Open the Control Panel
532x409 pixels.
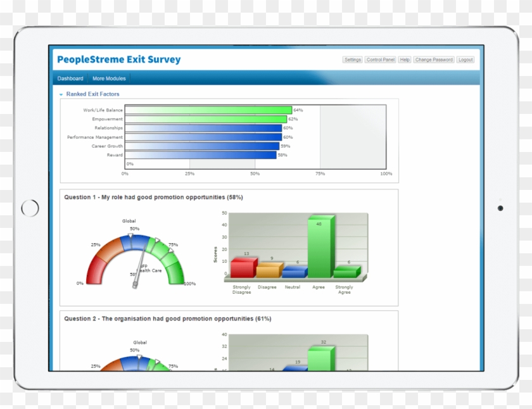pyautogui.click(x=380, y=60)
